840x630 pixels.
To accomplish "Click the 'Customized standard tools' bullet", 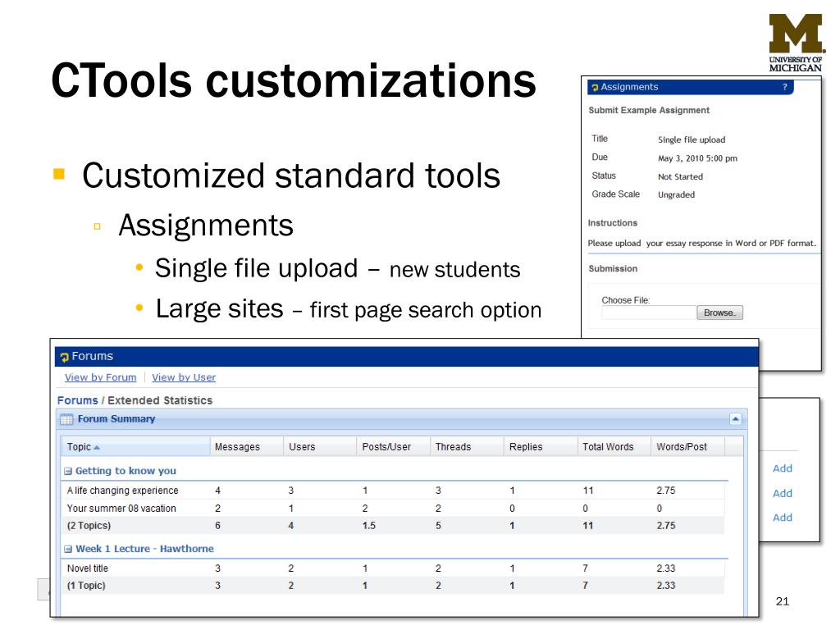I will click(291, 176).
